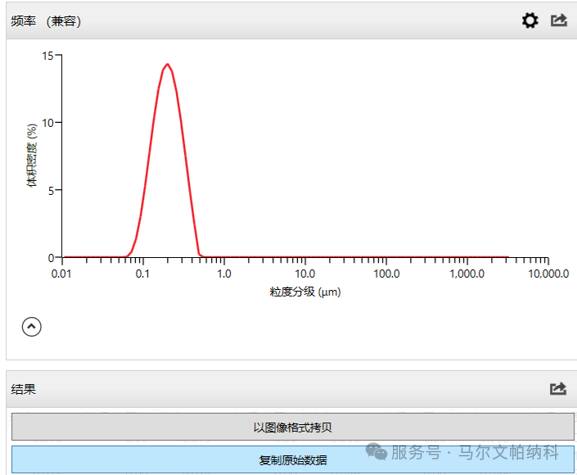The image size is (577, 475).
Task: Click the 15 y-axis tick label
Action: tap(48, 56)
